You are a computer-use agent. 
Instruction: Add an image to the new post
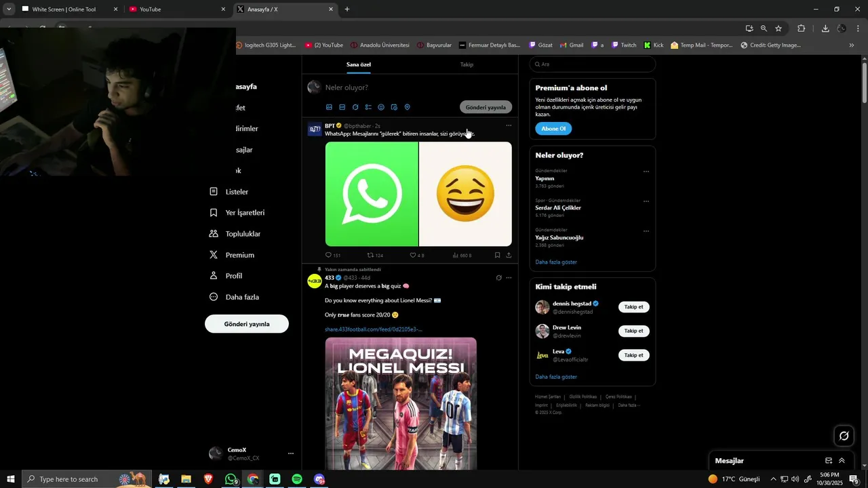point(329,107)
